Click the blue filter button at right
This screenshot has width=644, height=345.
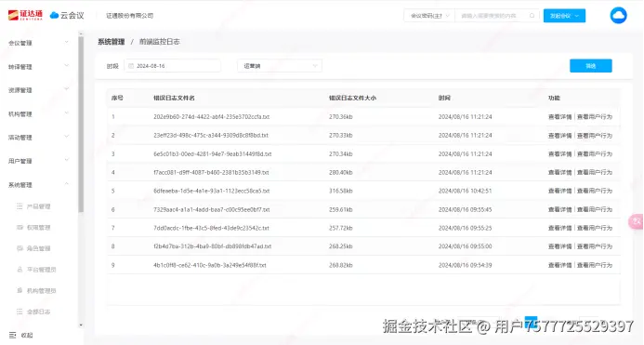[x=591, y=66]
